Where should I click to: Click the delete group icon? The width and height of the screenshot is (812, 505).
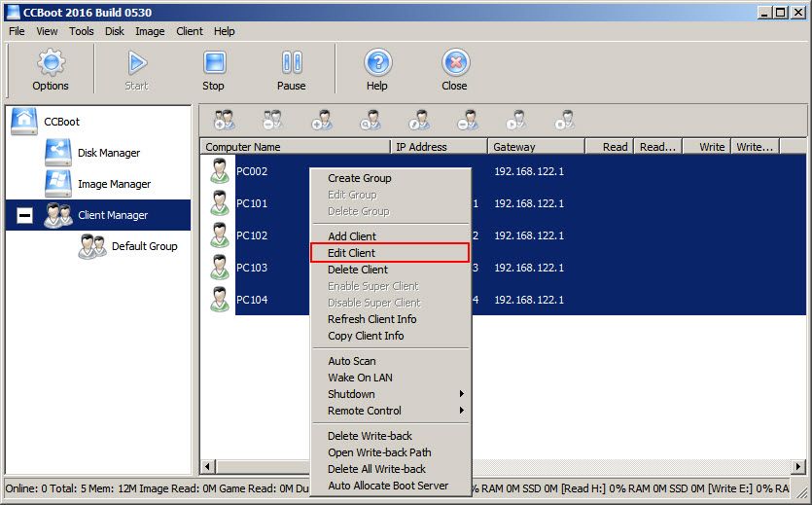[272, 120]
